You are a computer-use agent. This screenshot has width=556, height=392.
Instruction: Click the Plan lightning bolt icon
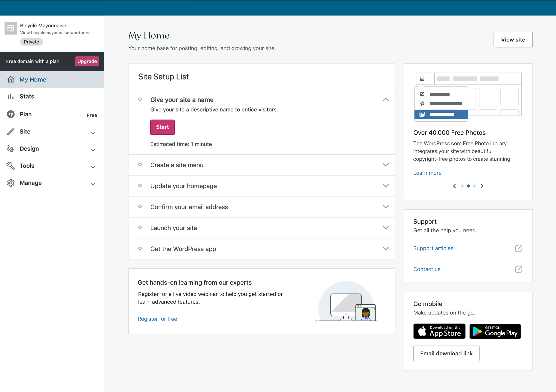(11, 114)
